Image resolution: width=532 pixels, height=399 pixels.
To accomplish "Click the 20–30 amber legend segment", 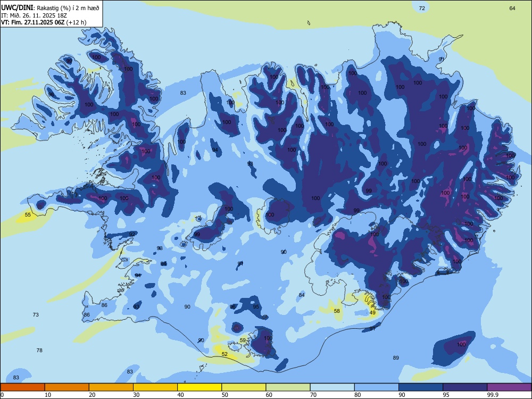I will [x=111, y=387].
